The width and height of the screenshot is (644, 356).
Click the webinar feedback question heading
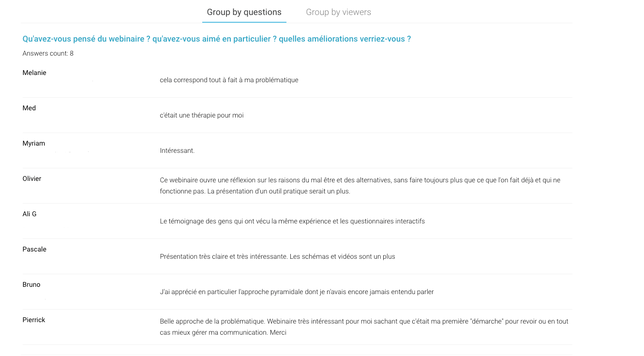click(x=217, y=39)
